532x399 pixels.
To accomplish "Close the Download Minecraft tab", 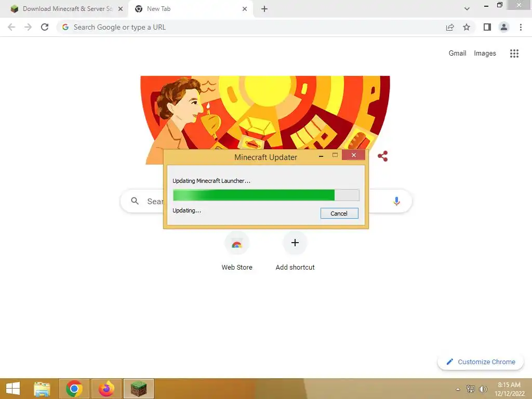I will point(121,9).
